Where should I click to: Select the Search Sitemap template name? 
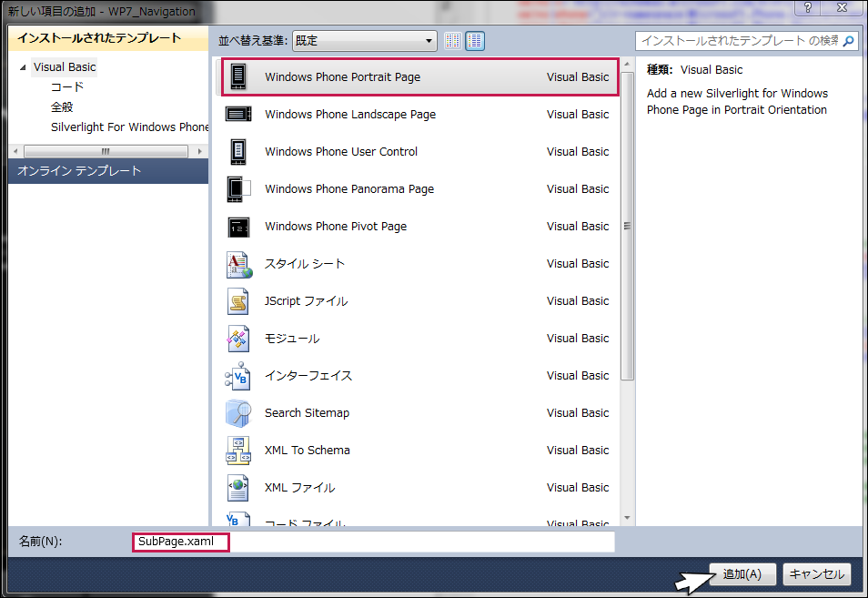pyautogui.click(x=308, y=413)
